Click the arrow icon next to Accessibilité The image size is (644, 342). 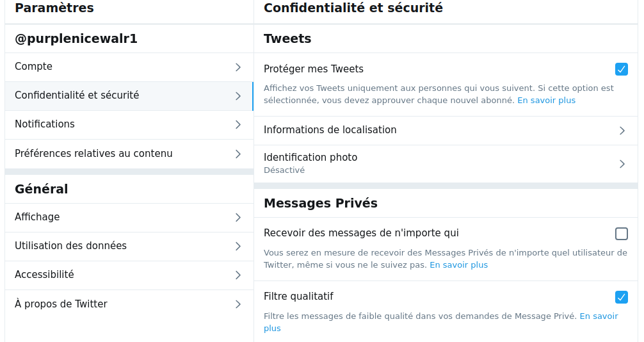[x=238, y=275]
